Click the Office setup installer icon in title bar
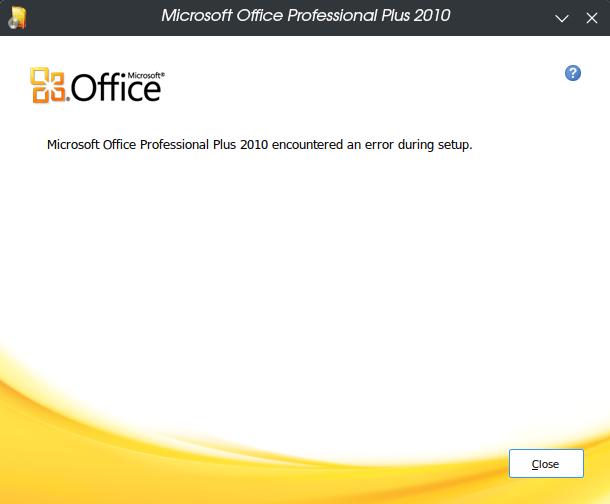Screen dimensions: 610x504 18,18
